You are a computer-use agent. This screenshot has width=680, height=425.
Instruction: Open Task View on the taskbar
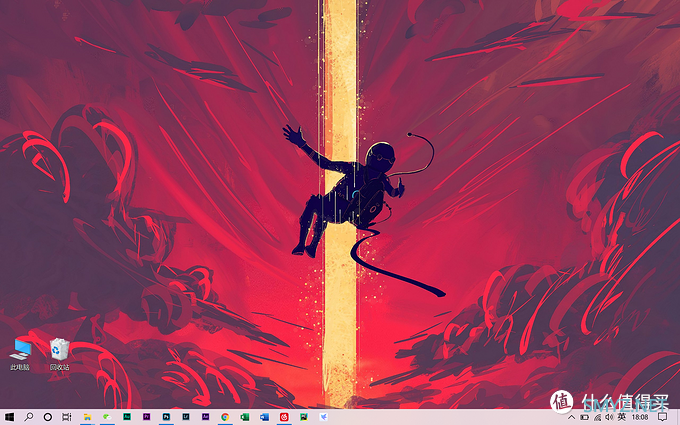pyautogui.click(x=67, y=417)
